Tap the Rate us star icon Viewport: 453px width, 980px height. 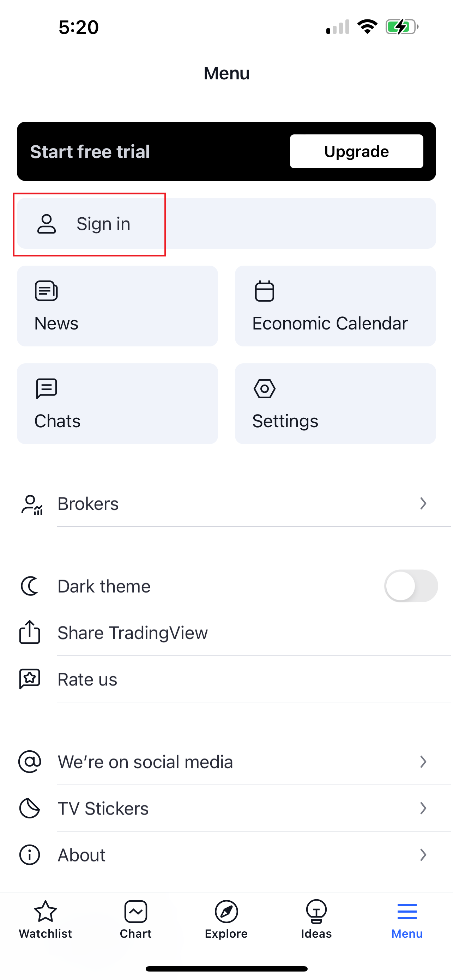[30, 679]
